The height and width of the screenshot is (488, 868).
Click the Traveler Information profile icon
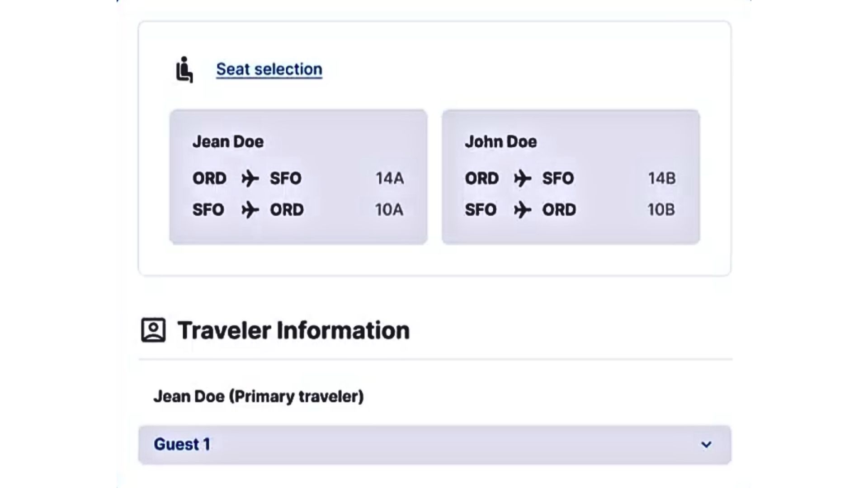tap(153, 330)
